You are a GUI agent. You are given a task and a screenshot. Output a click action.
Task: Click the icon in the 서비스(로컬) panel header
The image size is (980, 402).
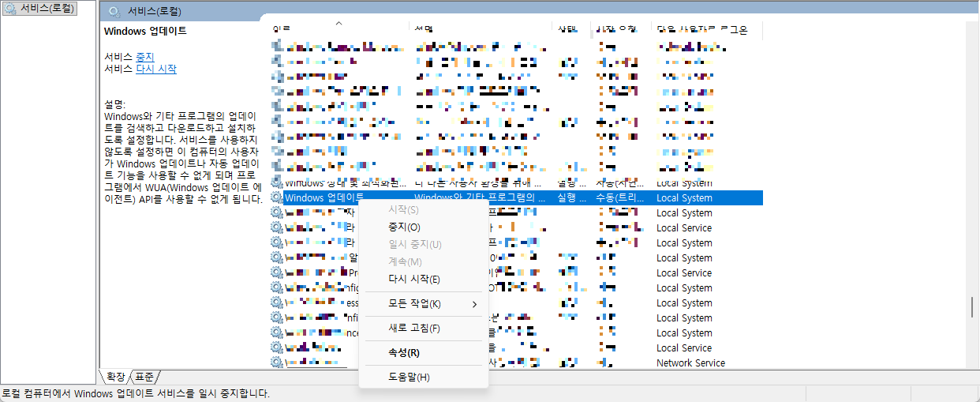[114, 12]
